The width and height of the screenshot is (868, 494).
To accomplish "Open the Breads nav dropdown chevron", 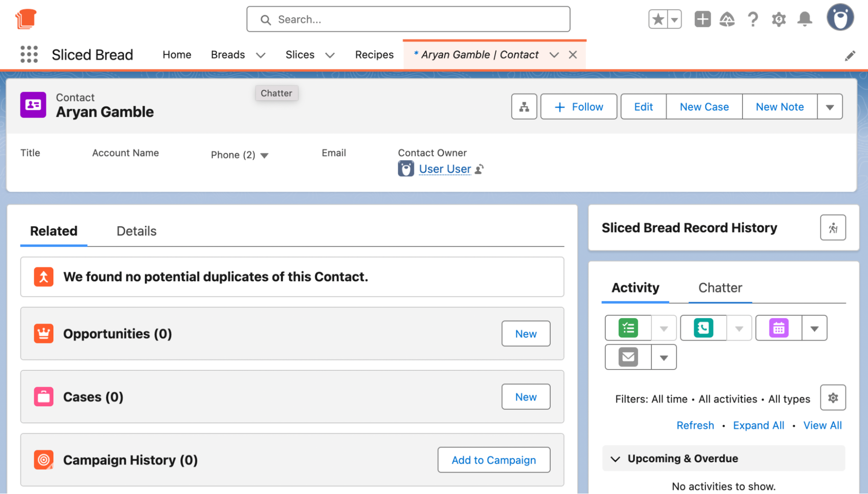I will [261, 55].
